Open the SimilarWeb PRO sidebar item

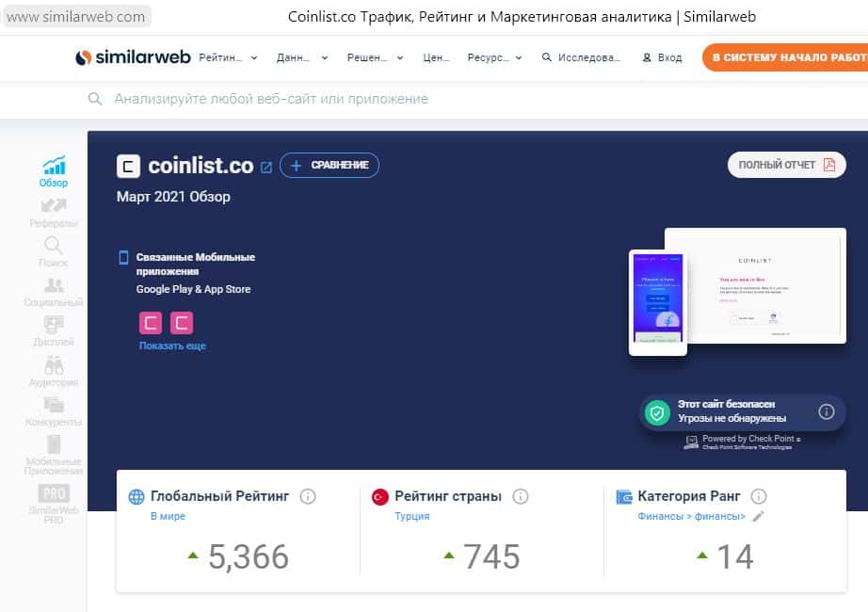[54, 500]
